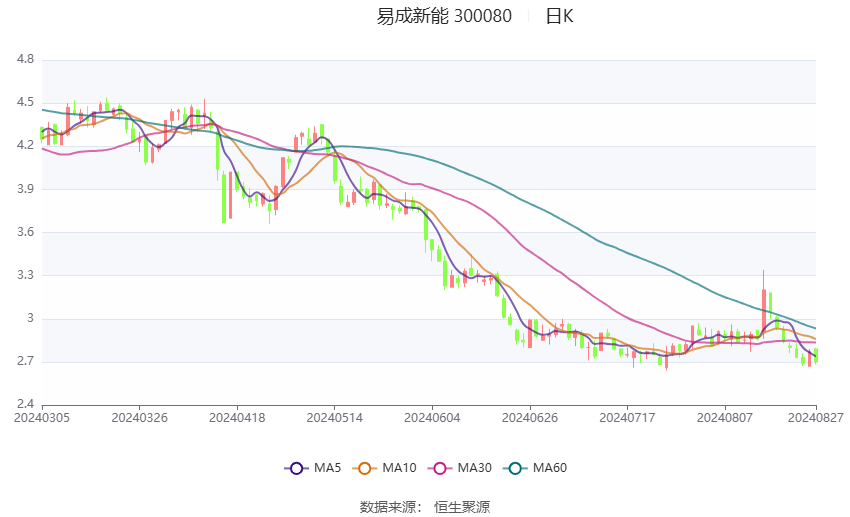This screenshot has width=850, height=517.
Task: Click y-axis value 4.2
Action: (25, 145)
